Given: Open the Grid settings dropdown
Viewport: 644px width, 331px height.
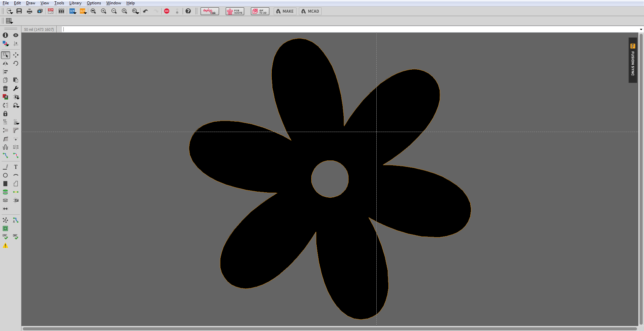Looking at the screenshot, I should 9,21.
